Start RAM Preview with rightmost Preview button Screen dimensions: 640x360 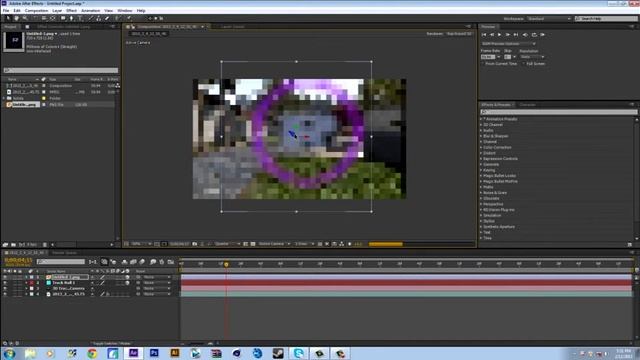click(542, 35)
